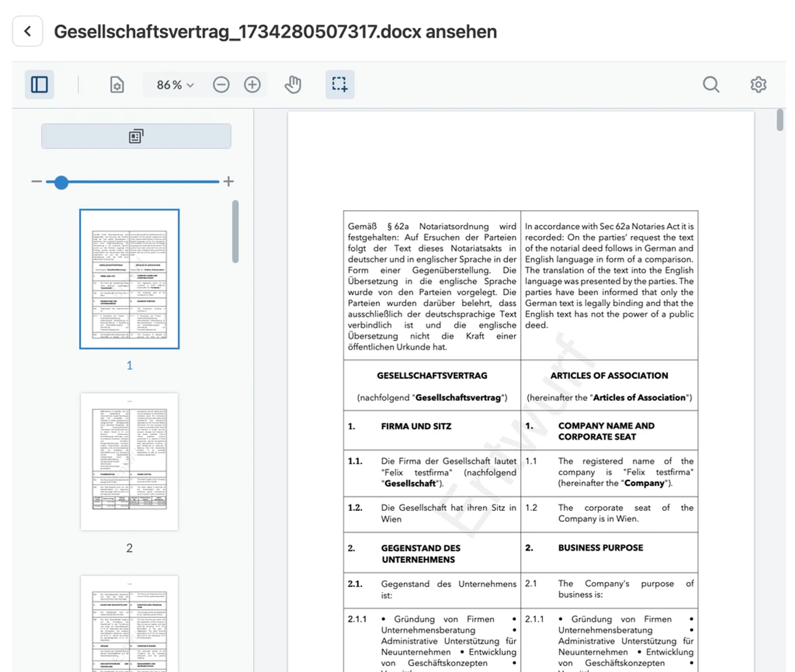Click the zoom out minus icon
Screen dimensions: 795x672
(221, 84)
